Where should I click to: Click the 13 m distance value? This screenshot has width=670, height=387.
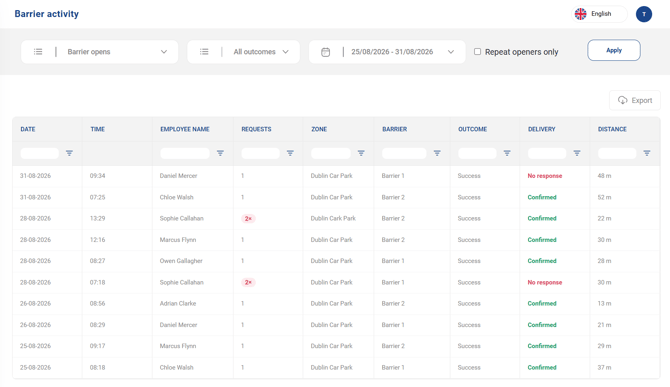[604, 304]
